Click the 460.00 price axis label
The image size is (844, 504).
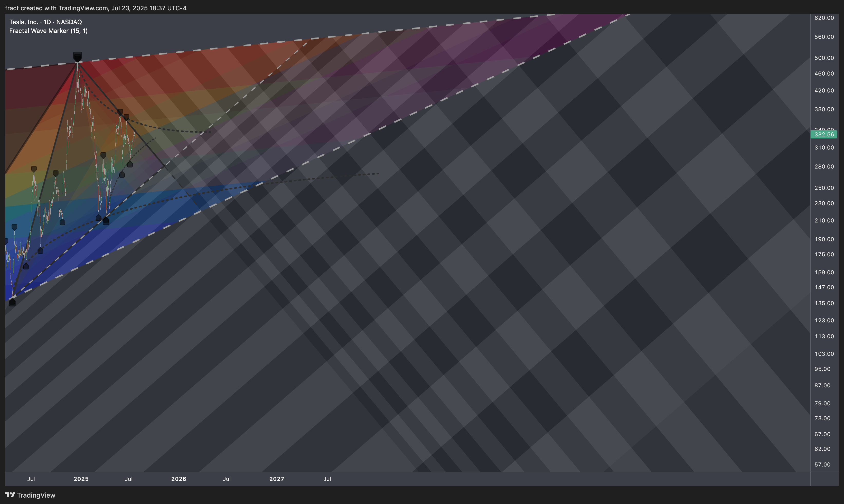[824, 73]
